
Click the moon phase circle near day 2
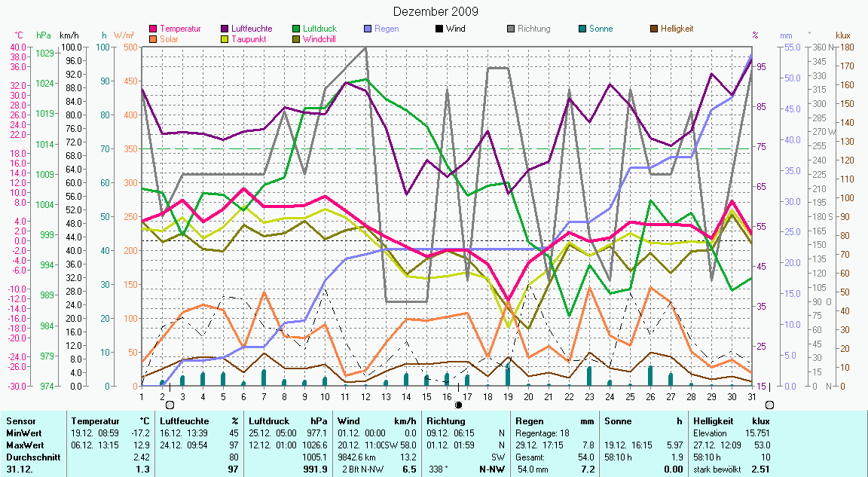pos(170,405)
